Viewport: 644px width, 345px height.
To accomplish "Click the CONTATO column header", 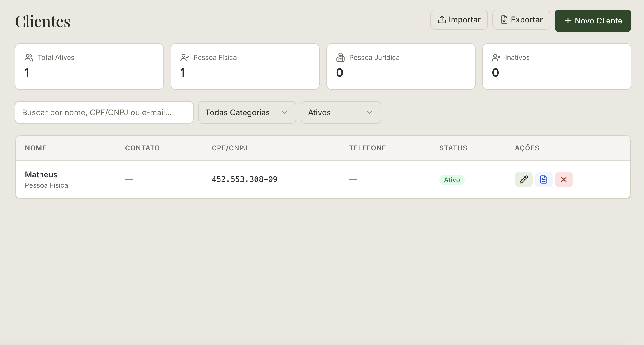I will click(142, 148).
